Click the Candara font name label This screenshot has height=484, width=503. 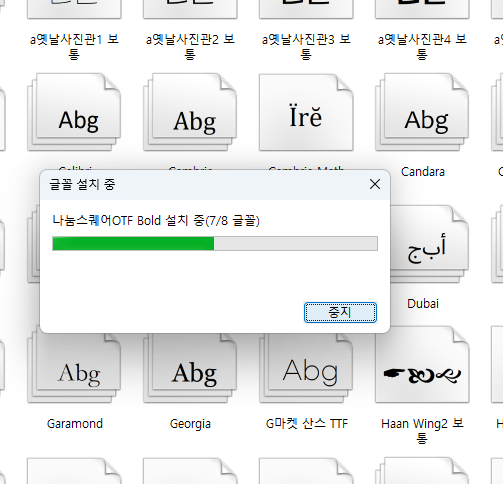(423, 172)
